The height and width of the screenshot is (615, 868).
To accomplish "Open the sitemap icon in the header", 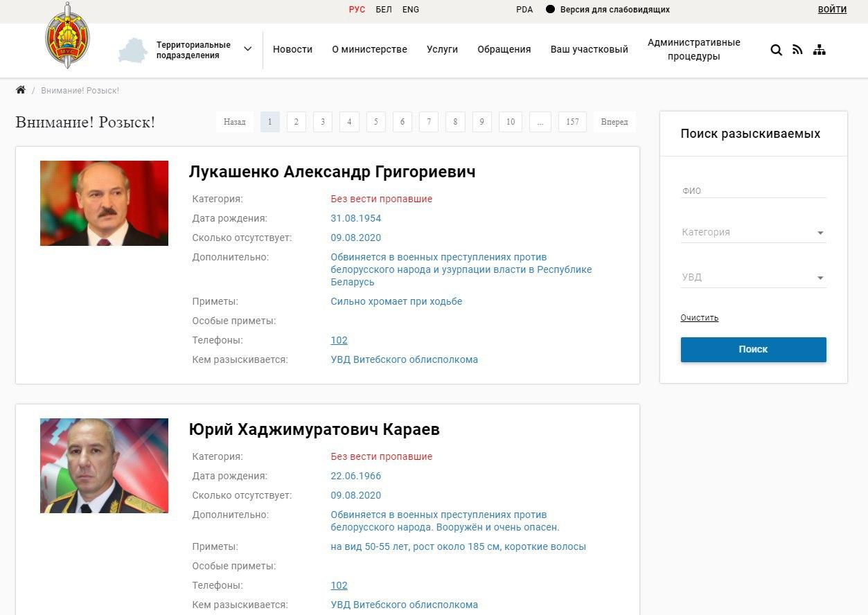I will (x=820, y=49).
